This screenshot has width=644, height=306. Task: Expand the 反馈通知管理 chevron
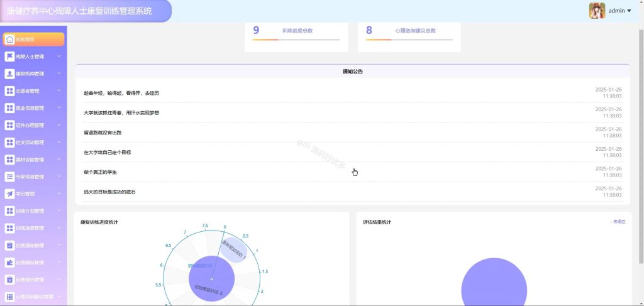point(58,245)
